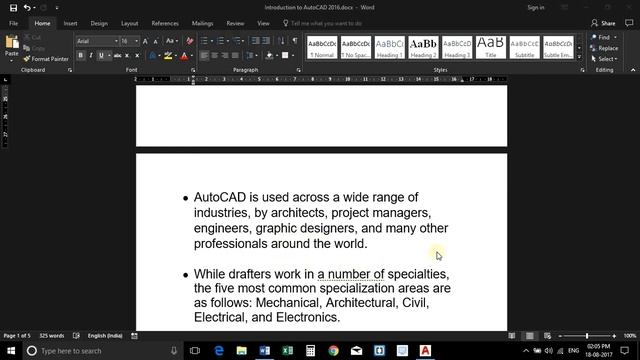Screen dimensions: 640x360
Task: Justify paragraph text
Action: pos(236,56)
